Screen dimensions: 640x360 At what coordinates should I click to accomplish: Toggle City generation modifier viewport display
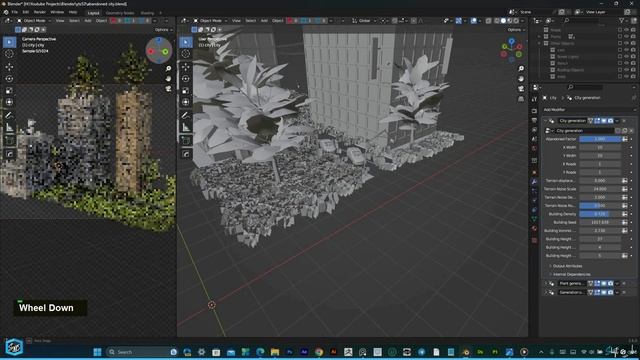click(x=604, y=121)
